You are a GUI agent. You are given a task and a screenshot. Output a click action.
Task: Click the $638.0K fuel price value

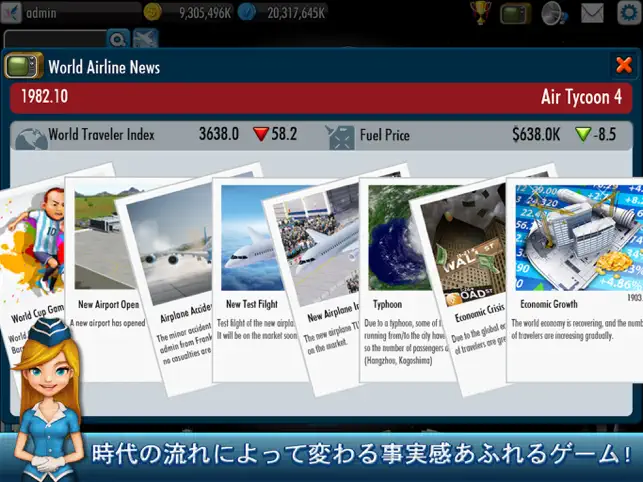pos(536,135)
